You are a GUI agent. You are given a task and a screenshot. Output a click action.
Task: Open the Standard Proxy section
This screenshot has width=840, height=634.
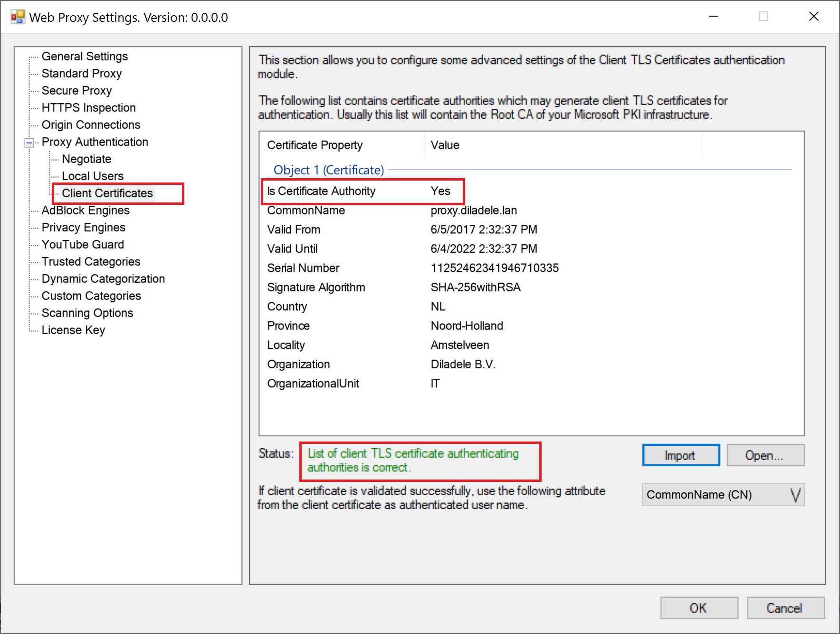82,74
